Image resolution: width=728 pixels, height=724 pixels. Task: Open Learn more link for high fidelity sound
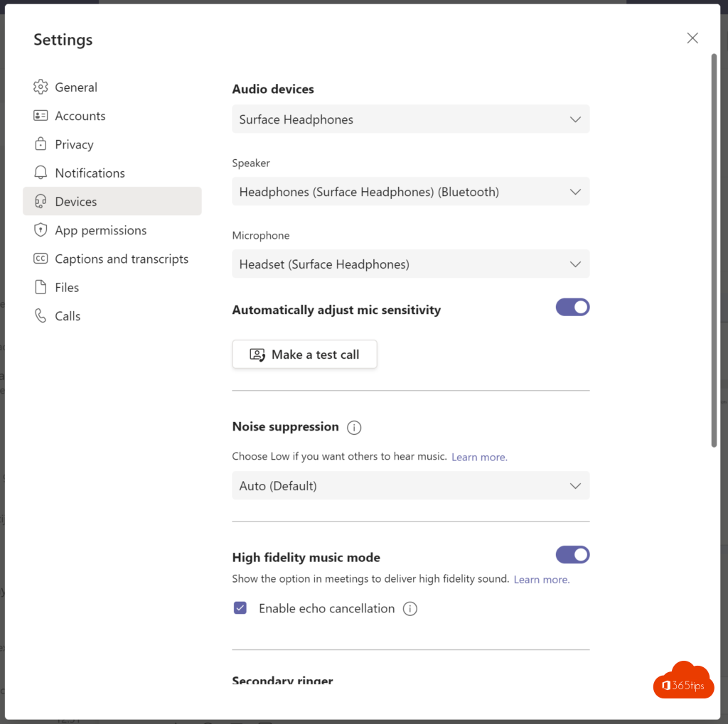click(541, 580)
